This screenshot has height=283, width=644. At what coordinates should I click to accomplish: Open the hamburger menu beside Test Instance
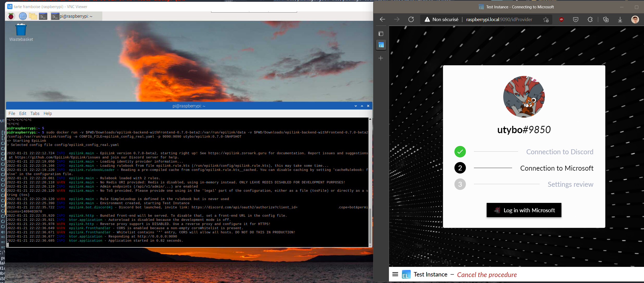pos(395,274)
